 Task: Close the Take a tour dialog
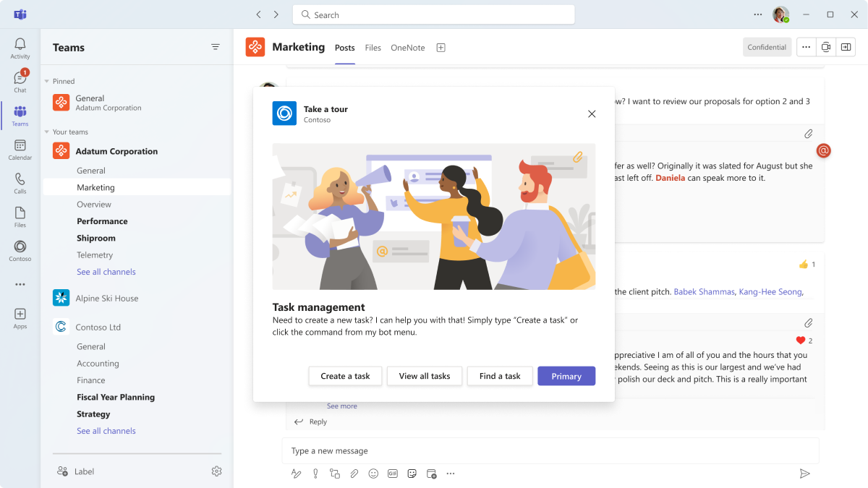592,114
